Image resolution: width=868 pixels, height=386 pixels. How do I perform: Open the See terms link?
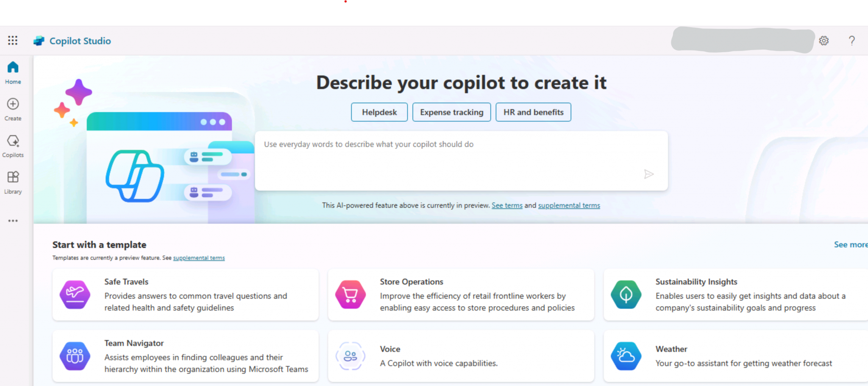tap(507, 205)
